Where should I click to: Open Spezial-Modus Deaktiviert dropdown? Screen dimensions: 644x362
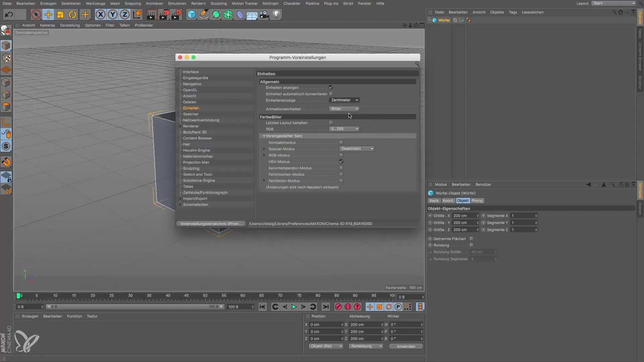[x=357, y=149]
